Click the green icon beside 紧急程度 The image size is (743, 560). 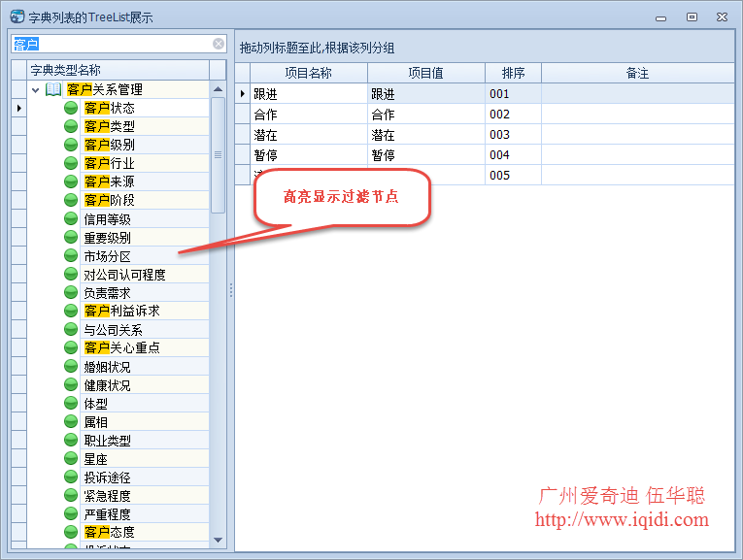tap(71, 496)
